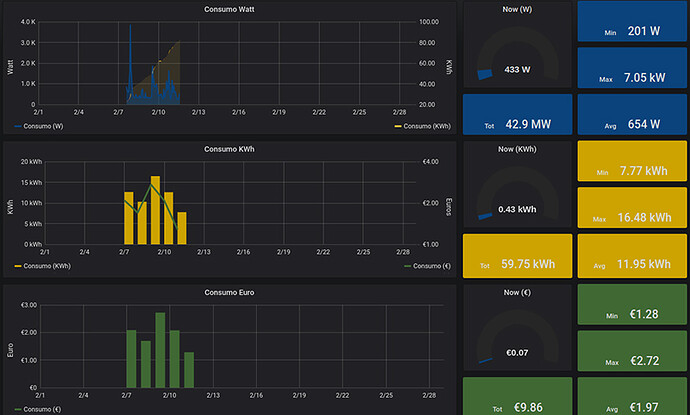Toggle the Consumo (KWh) legend in Watt chart

point(422,126)
